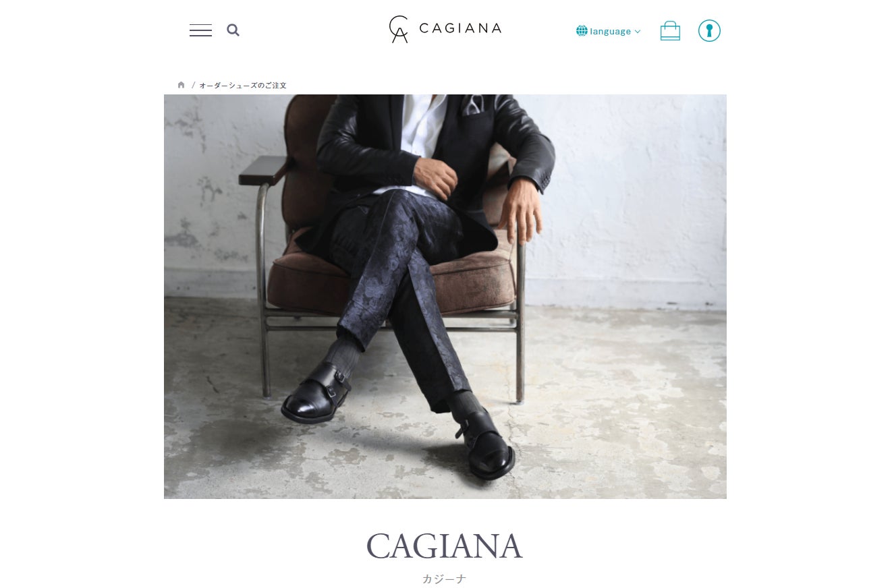The image size is (892, 588).
Task: Click the keyhole login icon
Action: (709, 30)
